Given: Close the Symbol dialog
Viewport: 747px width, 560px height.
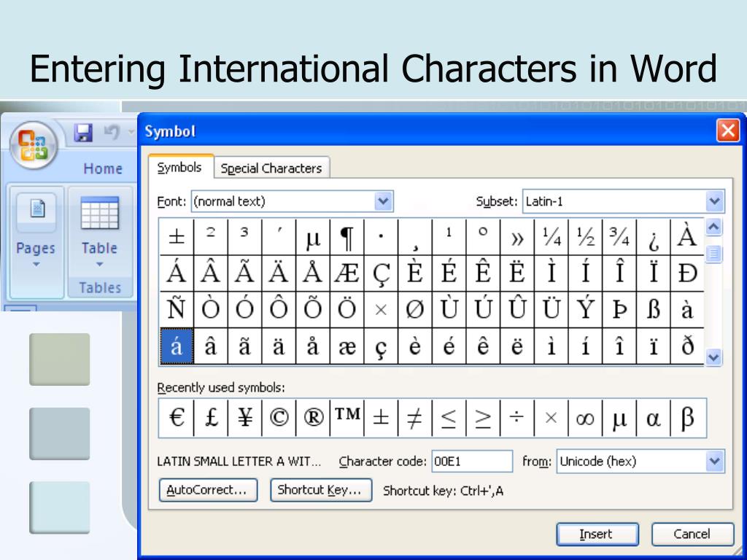Looking at the screenshot, I should pyautogui.click(x=728, y=130).
